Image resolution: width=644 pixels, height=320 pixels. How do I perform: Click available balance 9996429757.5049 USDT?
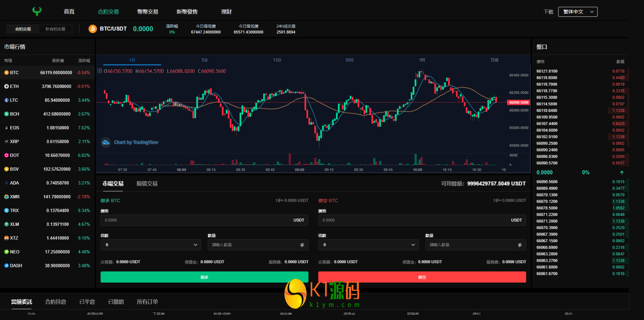click(x=496, y=184)
